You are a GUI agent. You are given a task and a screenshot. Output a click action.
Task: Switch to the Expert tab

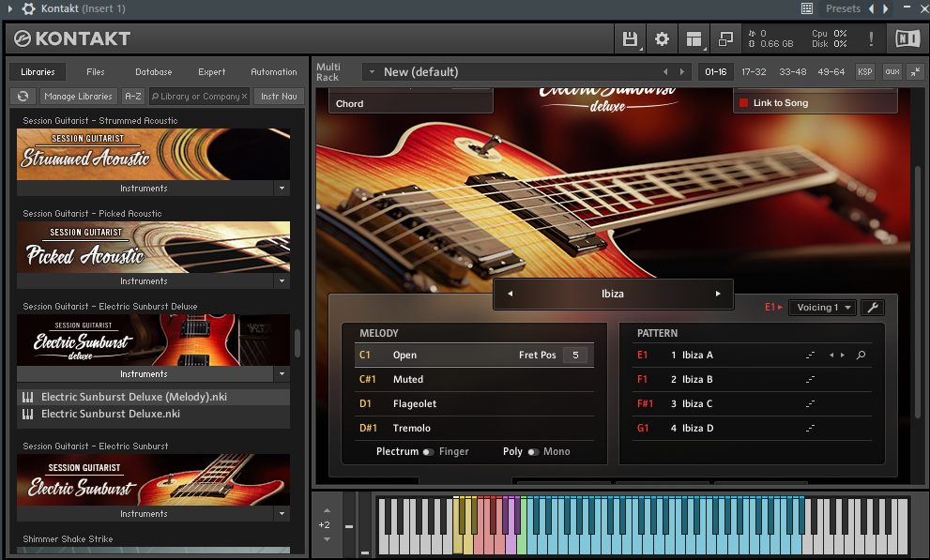pos(212,71)
